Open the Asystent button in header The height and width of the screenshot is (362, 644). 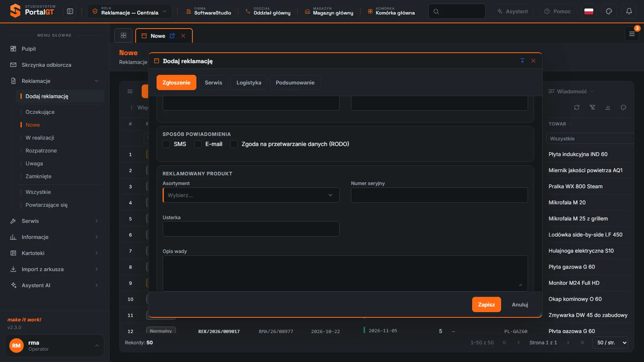(x=512, y=11)
